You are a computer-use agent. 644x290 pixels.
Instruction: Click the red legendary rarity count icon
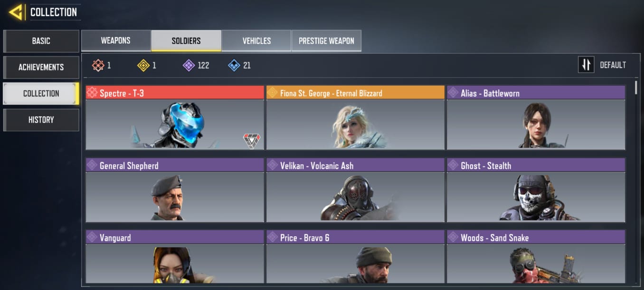click(98, 65)
